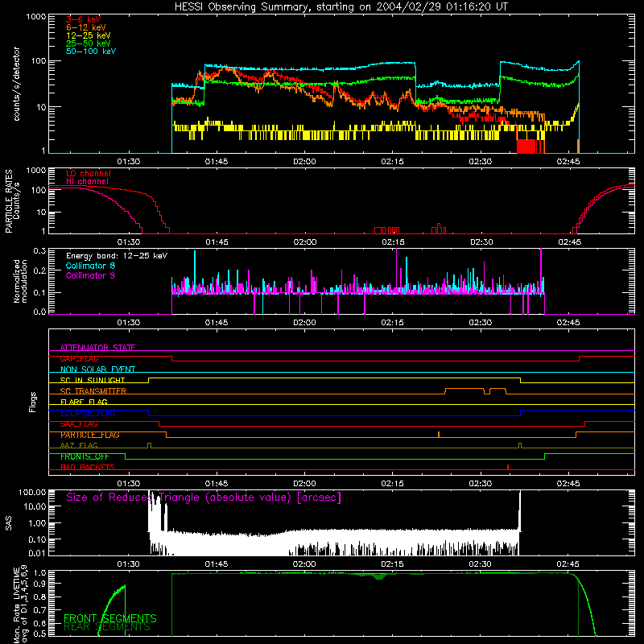
Task: Click the PARTICLE_FLAG label
Action: pyautogui.click(x=90, y=435)
